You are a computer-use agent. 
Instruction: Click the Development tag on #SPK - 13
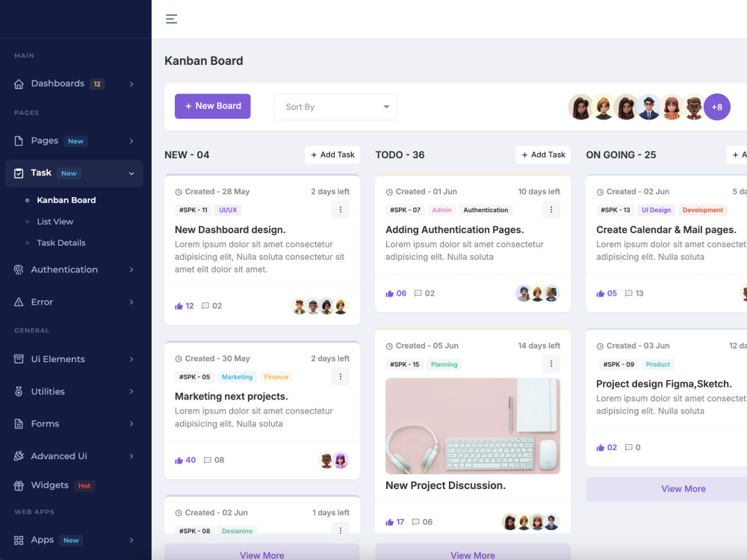(x=703, y=210)
